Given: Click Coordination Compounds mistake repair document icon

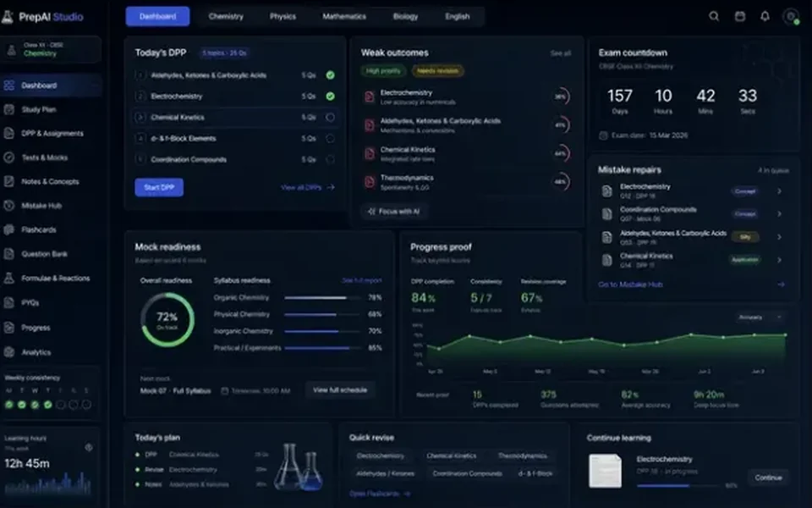Looking at the screenshot, I should 607,213.
